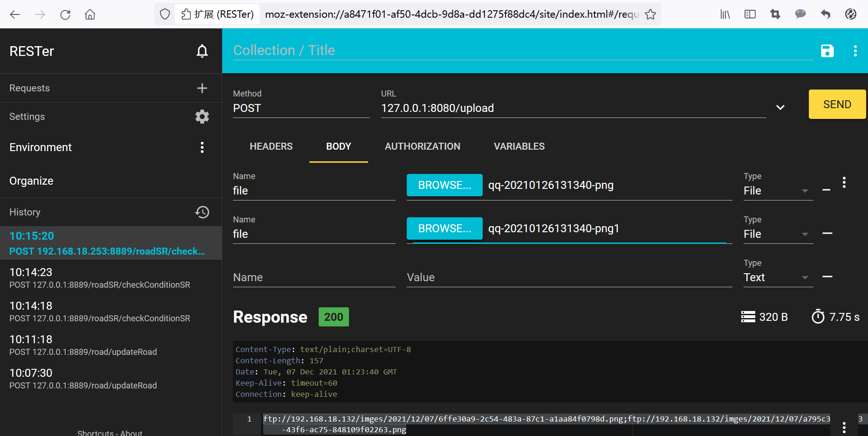Switch to AUTHORIZATION tab

[x=423, y=146]
